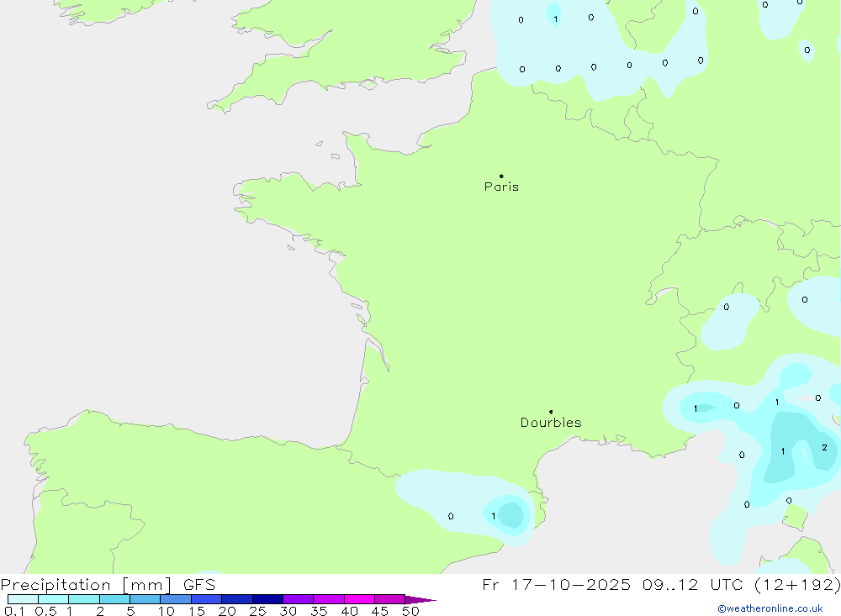Pick the 25–30 mm navy legend swatch
The image size is (841, 616).
267,599
